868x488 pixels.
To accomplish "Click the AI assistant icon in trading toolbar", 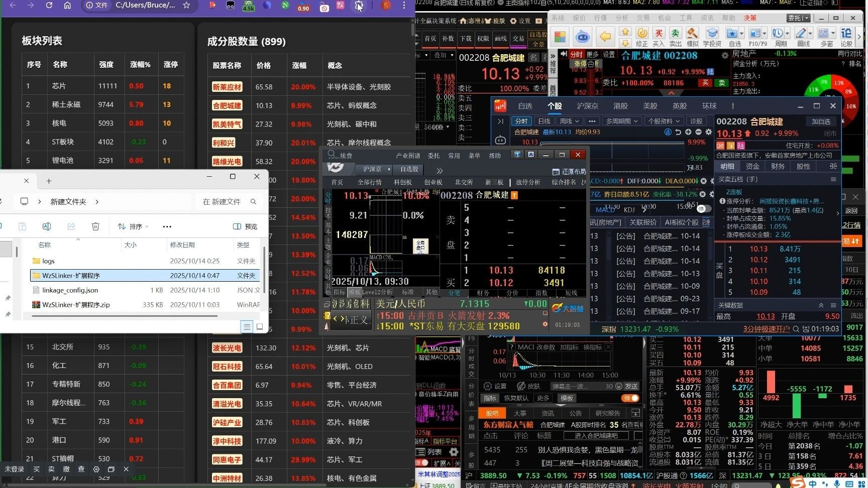I will click(x=582, y=37).
